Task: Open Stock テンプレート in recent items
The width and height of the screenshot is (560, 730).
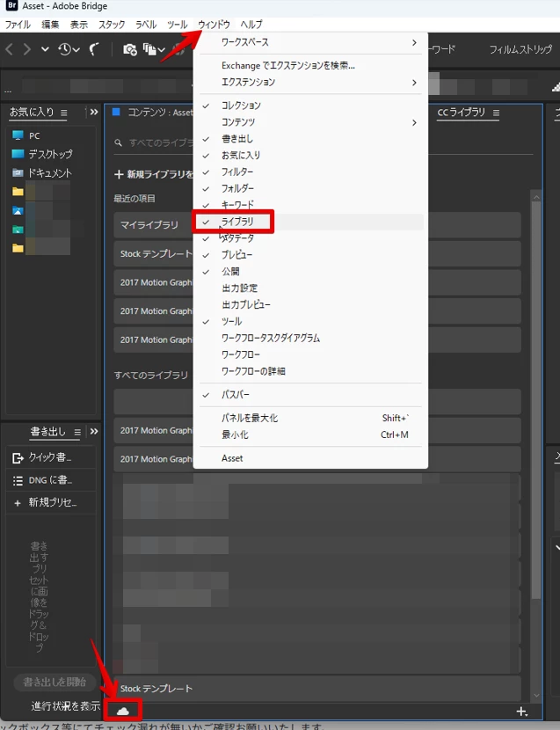Action: tap(316, 254)
